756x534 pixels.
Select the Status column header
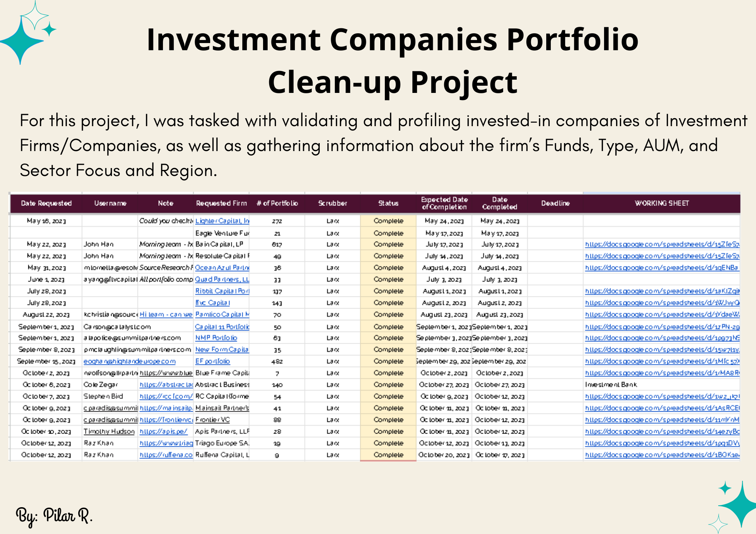(x=388, y=204)
